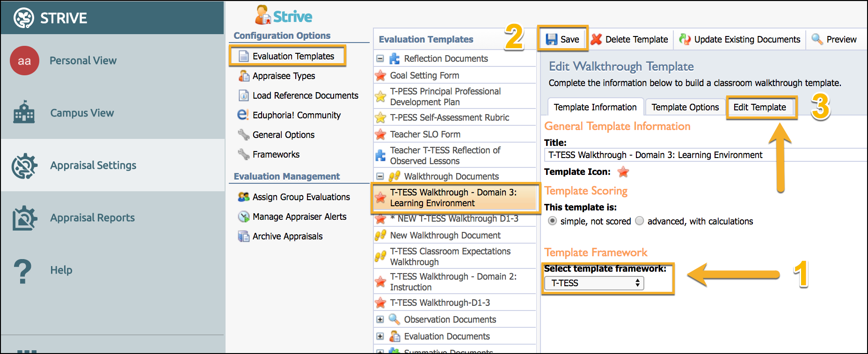Screen dimensions: 868x354
Task: Click into the template Title field
Action: tap(705, 155)
